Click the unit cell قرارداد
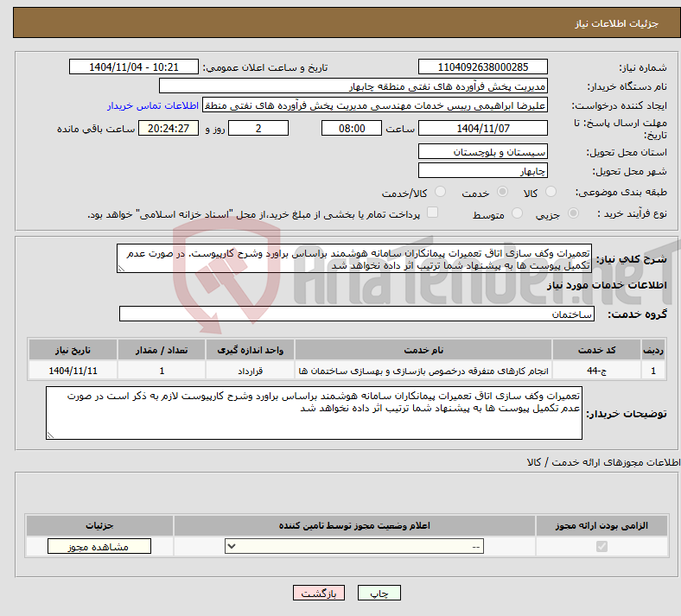 tap(250, 371)
